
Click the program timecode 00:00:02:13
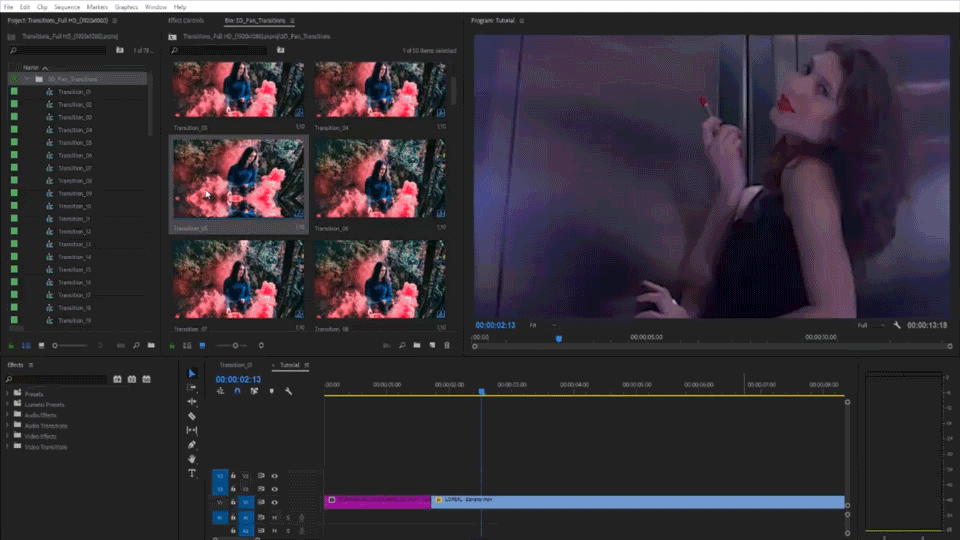495,325
